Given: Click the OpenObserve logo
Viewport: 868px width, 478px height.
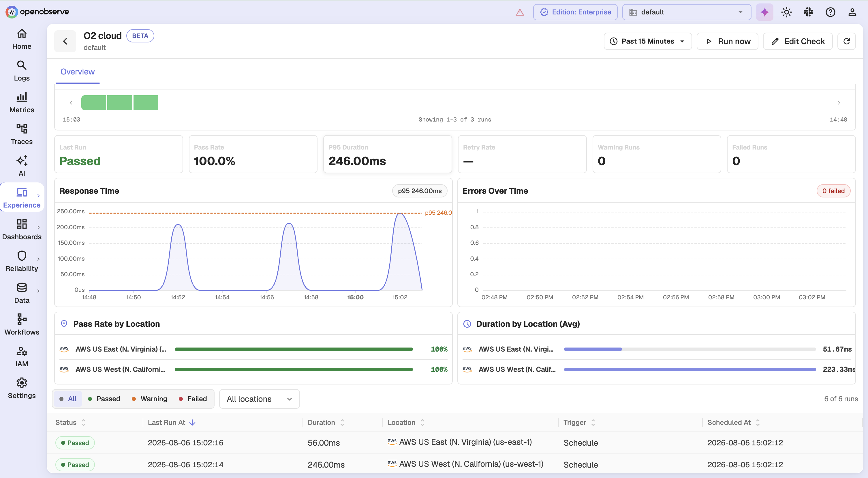Looking at the screenshot, I should (37, 12).
